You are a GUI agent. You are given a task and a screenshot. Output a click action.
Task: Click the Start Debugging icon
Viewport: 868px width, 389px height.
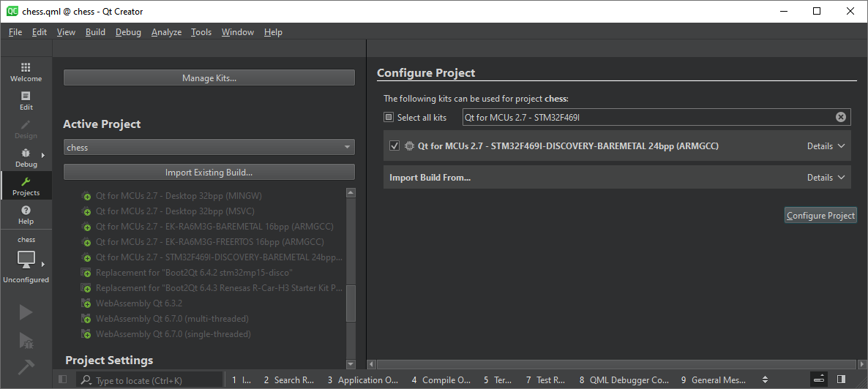click(x=26, y=339)
